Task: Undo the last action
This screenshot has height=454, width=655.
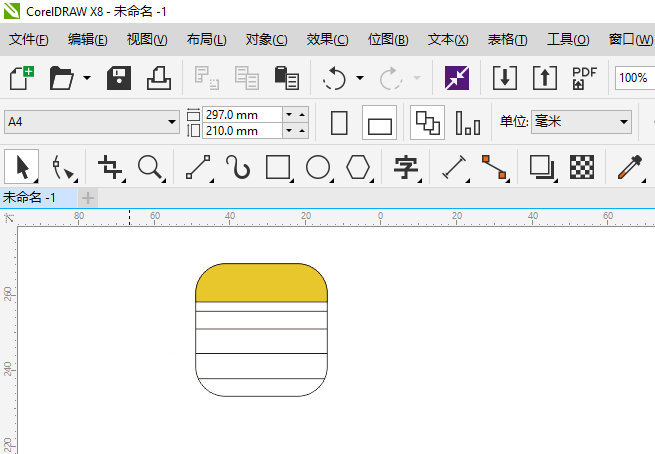Action: pyautogui.click(x=334, y=78)
